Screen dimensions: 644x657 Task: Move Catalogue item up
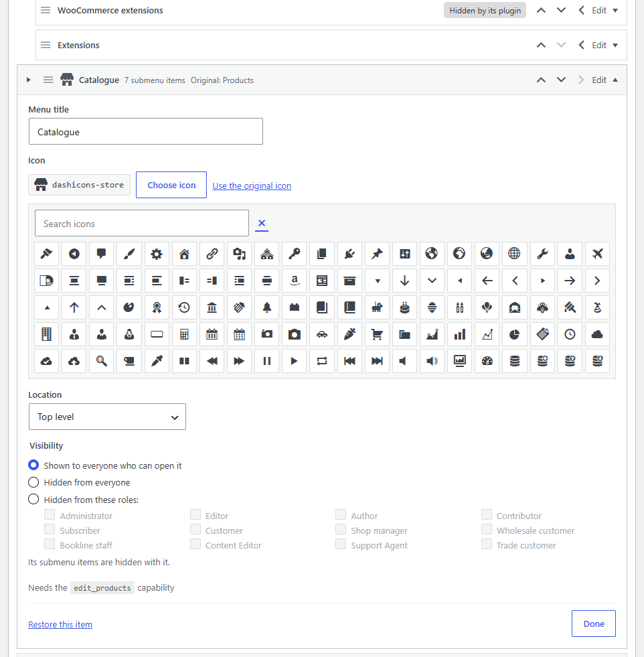(x=541, y=80)
